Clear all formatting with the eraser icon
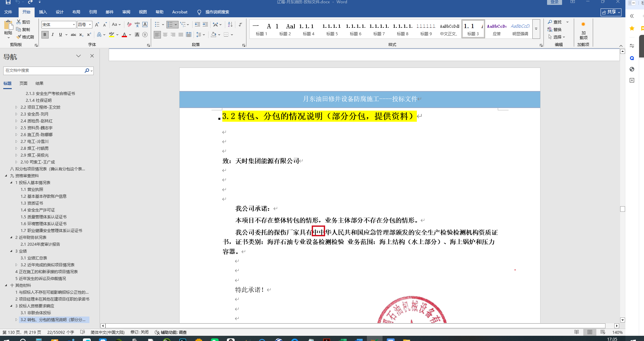644x341 pixels. point(129,24)
